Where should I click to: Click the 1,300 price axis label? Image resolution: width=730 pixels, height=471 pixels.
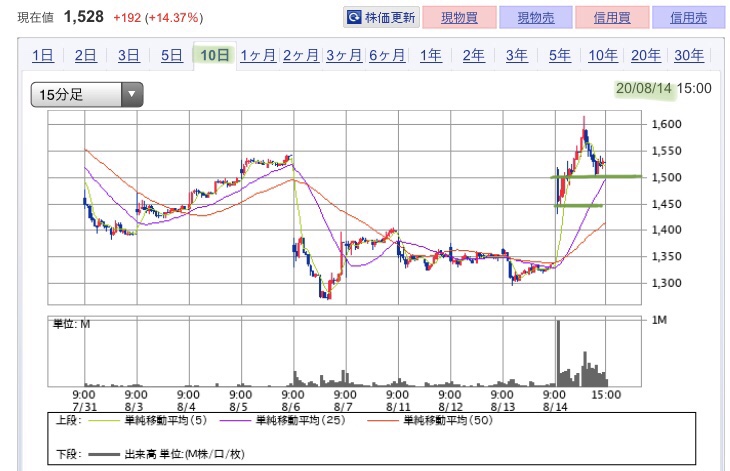pos(666,283)
